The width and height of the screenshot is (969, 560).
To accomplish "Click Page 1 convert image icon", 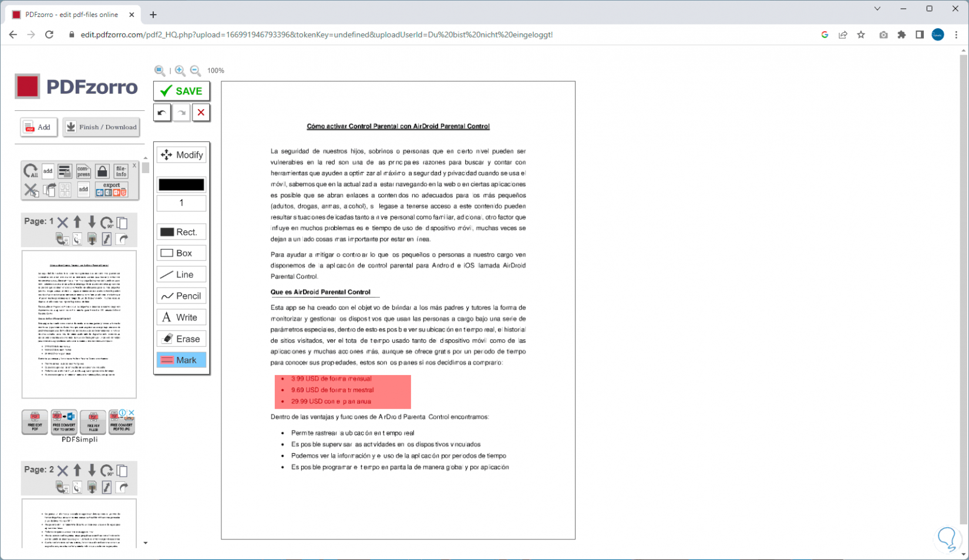I will tap(62, 239).
